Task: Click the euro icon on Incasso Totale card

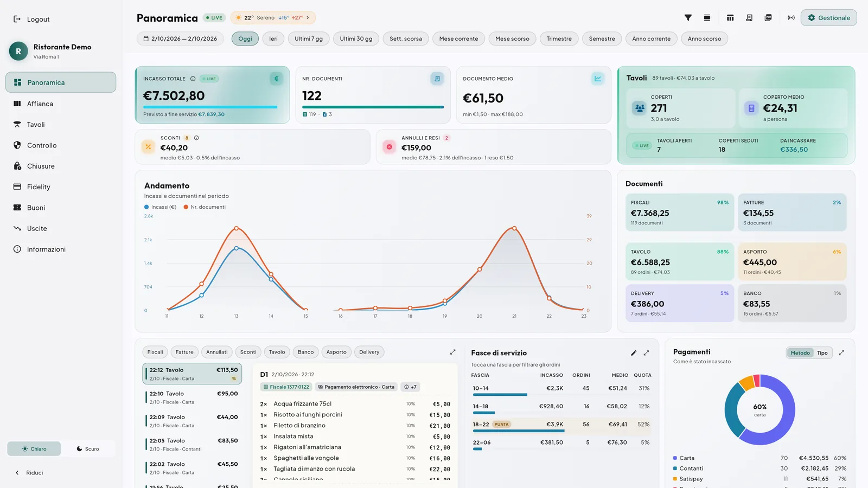Action: [276, 79]
